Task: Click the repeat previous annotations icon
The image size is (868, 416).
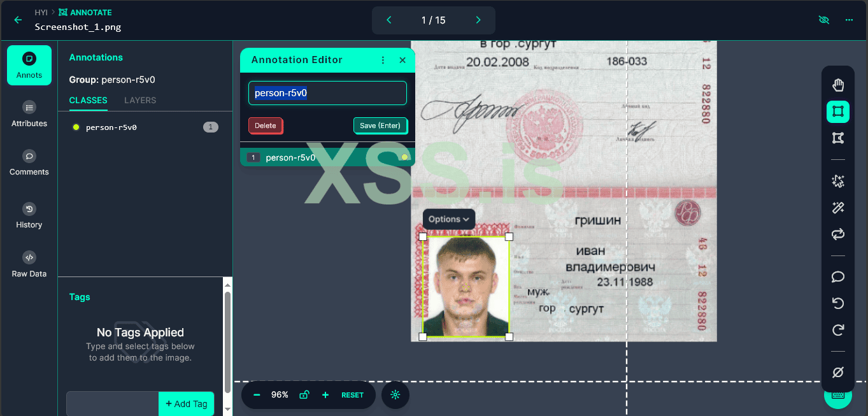Action: point(838,234)
